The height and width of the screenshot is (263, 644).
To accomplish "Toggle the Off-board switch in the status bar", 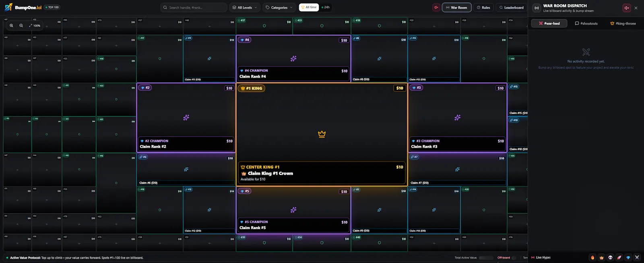I will point(514,258).
